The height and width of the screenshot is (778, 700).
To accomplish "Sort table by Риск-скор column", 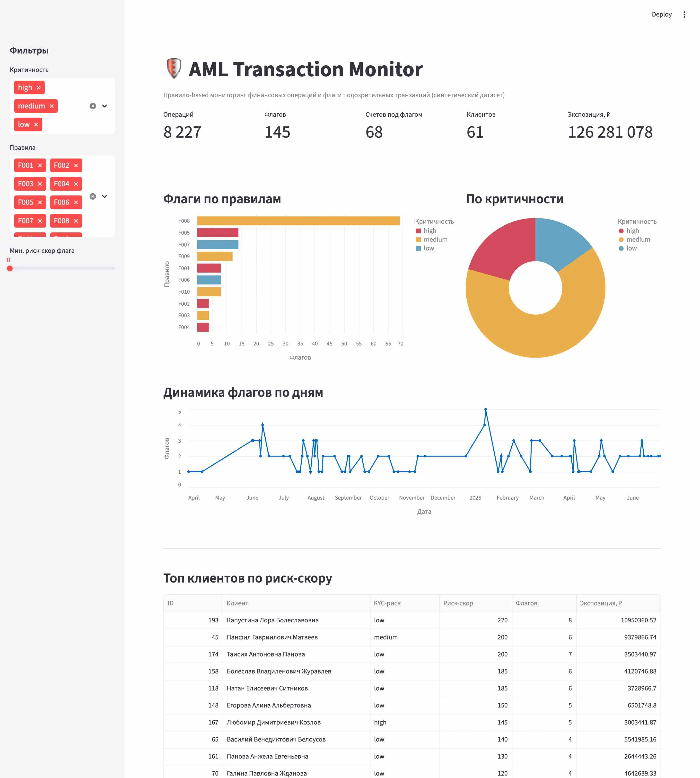I will [x=476, y=603].
